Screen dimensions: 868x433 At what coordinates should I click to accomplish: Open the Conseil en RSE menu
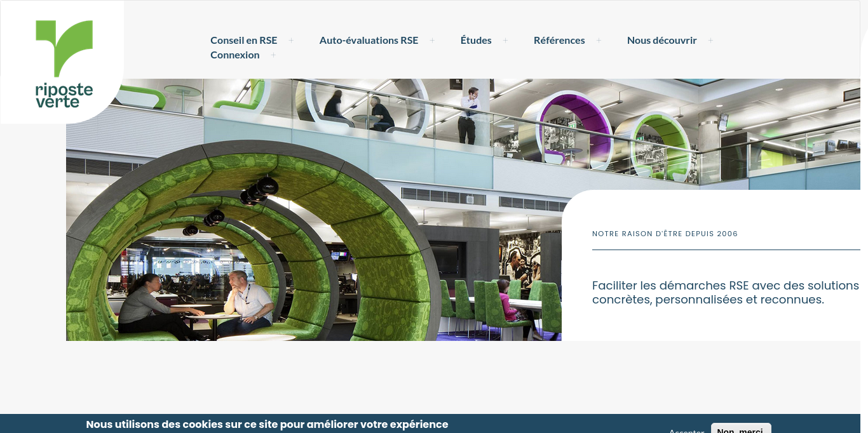[244, 41]
